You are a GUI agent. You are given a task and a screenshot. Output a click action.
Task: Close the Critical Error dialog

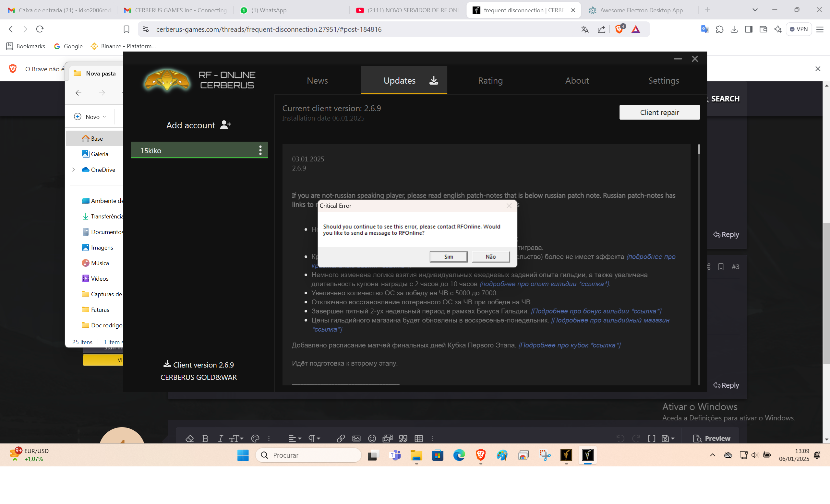click(509, 206)
